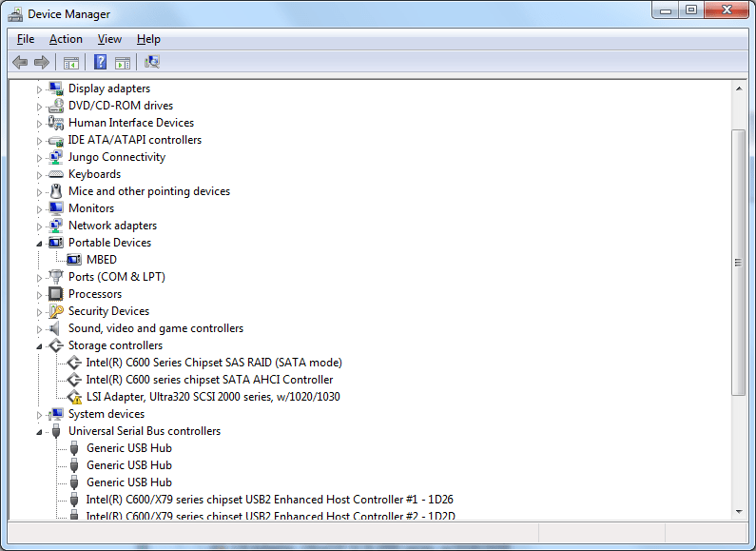Expand the Display adapters node
This screenshot has height=551, width=756.
point(40,89)
